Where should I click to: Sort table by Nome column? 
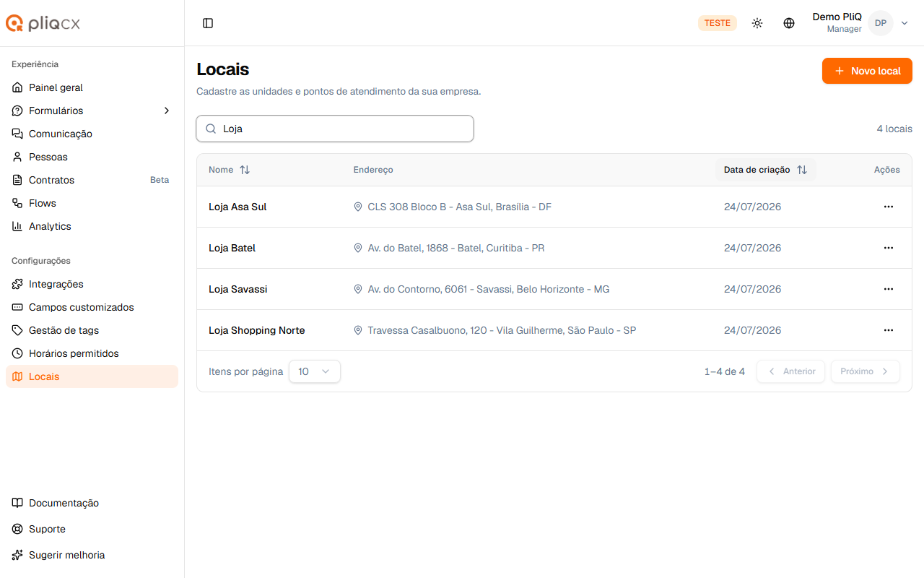point(230,170)
